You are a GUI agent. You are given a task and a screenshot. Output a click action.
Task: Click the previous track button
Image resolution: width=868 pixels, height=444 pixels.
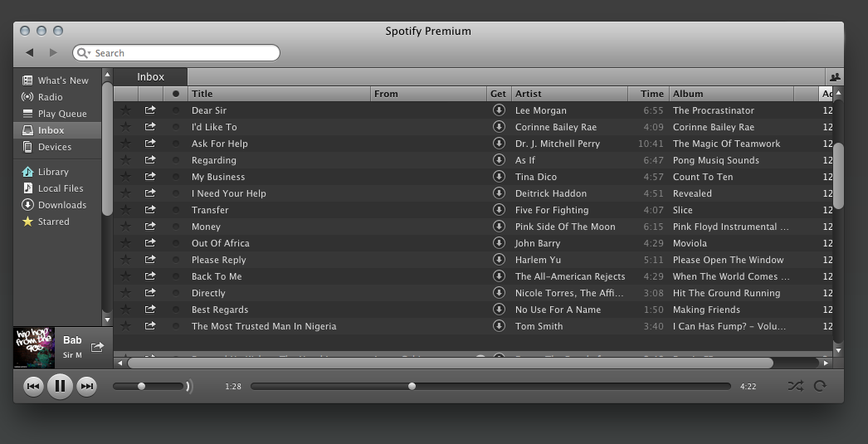(x=33, y=386)
